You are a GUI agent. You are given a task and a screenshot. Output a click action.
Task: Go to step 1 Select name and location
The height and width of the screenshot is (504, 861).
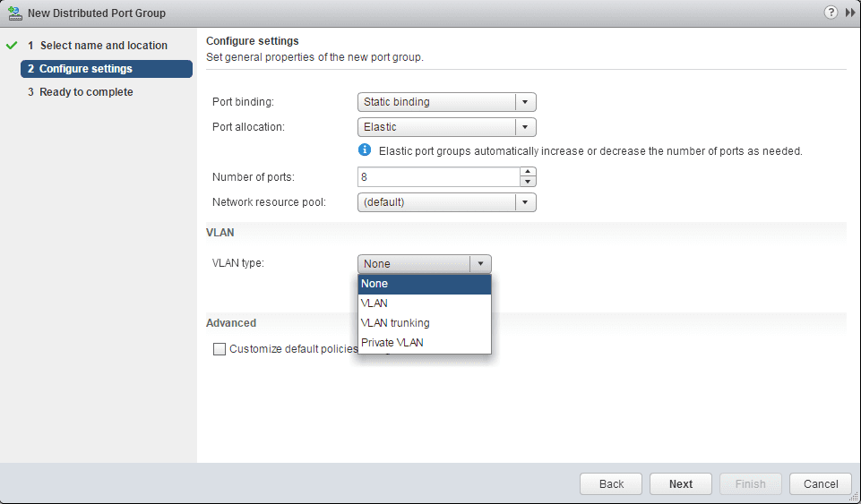coord(103,46)
